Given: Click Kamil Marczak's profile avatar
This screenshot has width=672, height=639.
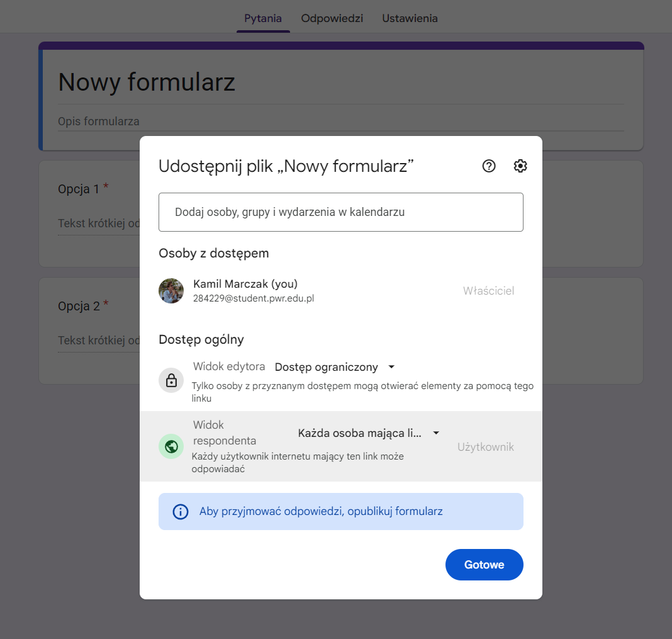Looking at the screenshot, I should 171,291.
